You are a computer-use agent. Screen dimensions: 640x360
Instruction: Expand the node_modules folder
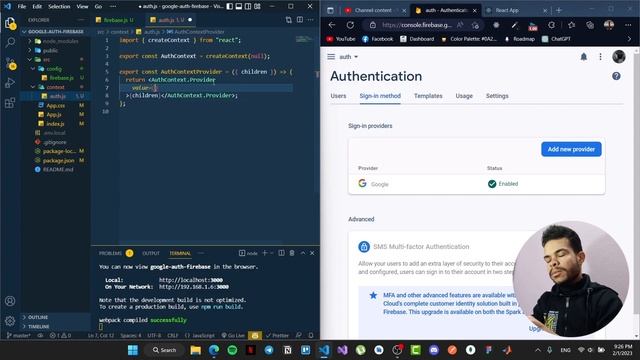56,41
